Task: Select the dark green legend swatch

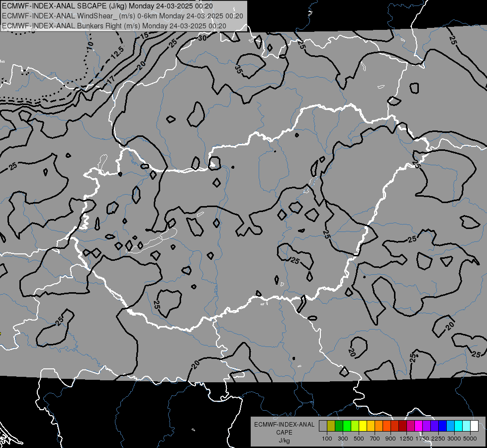Action: (x=339, y=426)
